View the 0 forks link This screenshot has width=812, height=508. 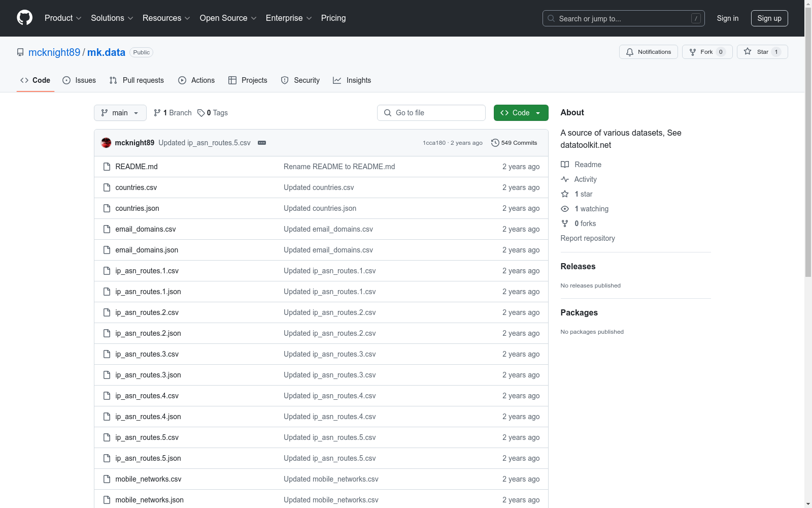pos(579,224)
